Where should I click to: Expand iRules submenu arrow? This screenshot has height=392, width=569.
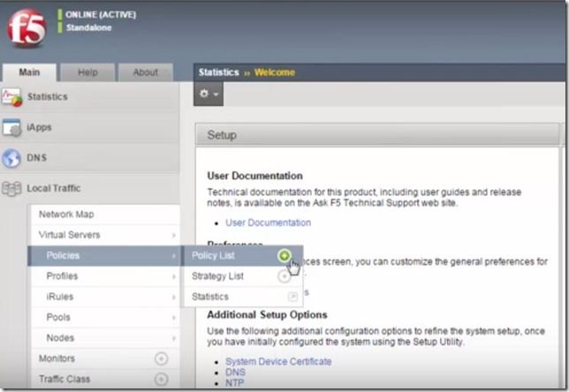click(x=174, y=298)
